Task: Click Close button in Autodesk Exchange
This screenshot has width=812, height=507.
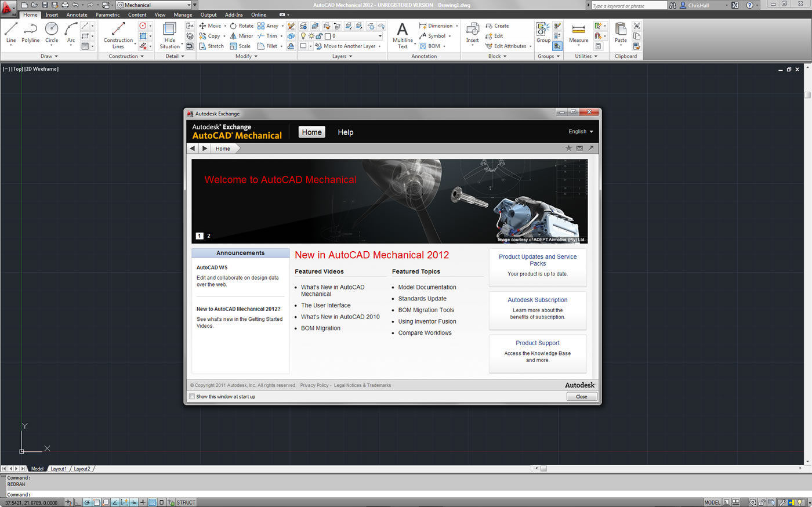Action: [582, 397]
